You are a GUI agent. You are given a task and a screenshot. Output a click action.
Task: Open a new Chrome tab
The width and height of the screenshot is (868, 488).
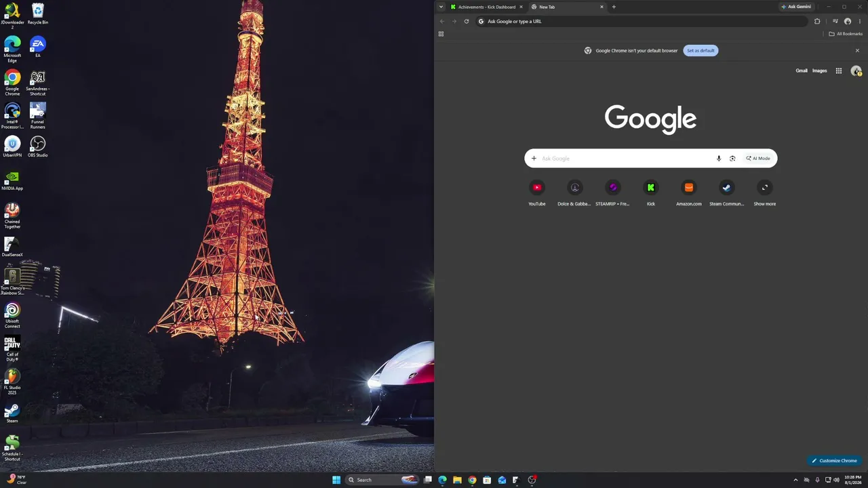[614, 7]
